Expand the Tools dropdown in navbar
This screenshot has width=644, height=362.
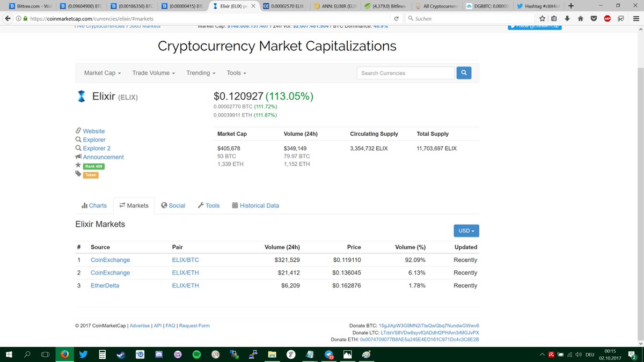click(x=237, y=73)
